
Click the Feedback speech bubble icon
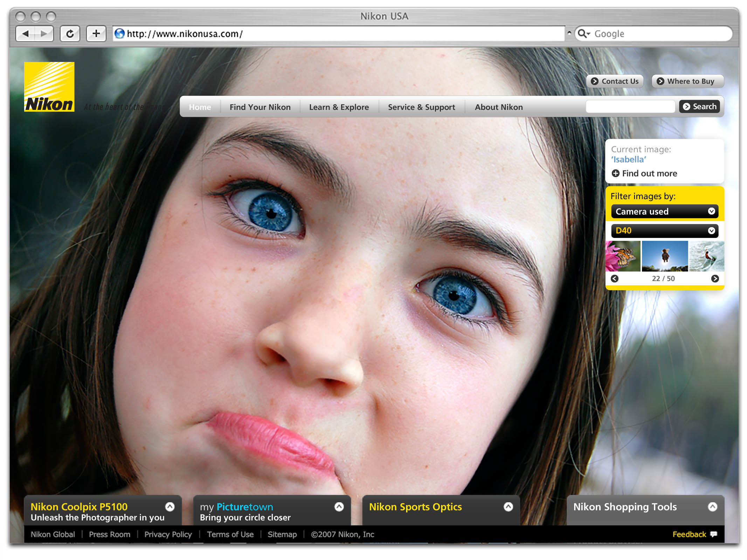coord(714,534)
